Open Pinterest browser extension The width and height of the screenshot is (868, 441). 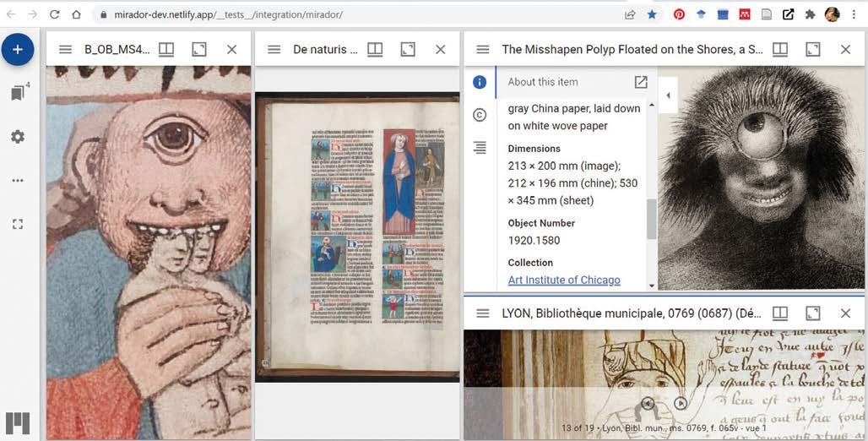tap(679, 15)
